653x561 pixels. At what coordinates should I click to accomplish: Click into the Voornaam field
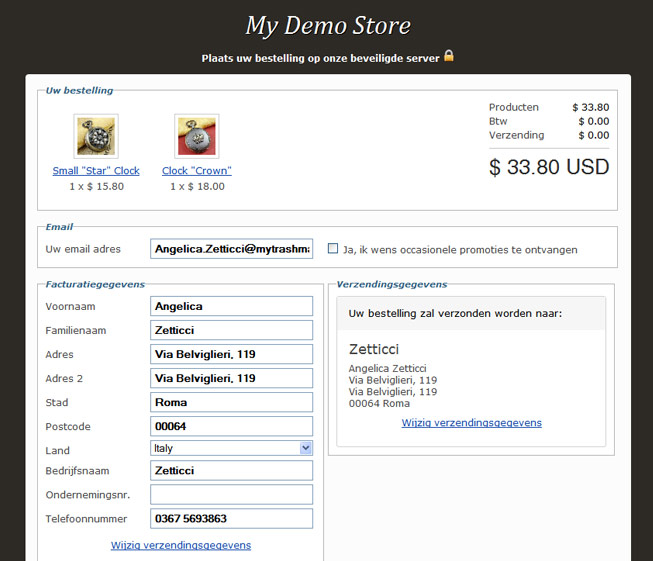click(x=232, y=306)
